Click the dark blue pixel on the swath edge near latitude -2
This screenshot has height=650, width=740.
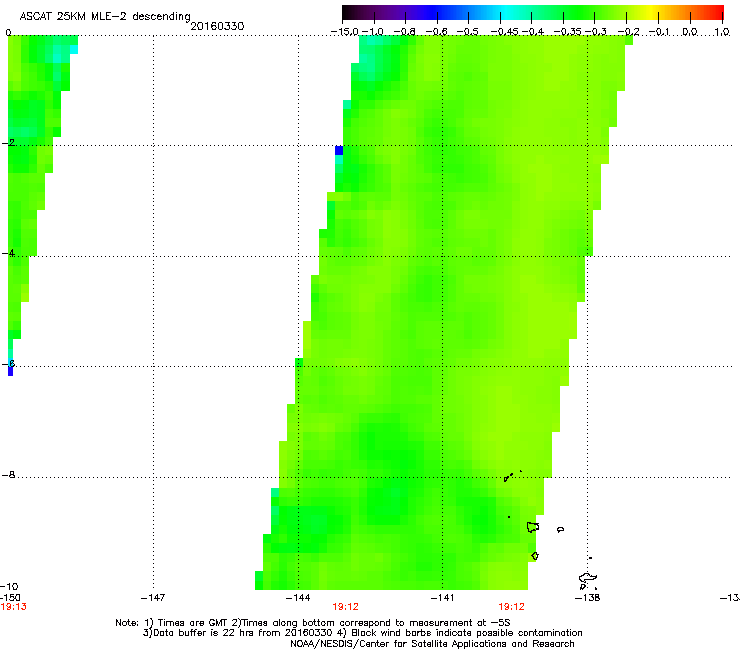point(339,151)
